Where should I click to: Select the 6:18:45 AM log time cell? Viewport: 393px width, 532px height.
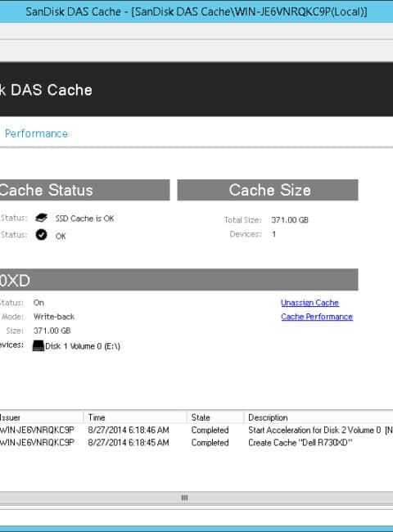[x=129, y=443]
